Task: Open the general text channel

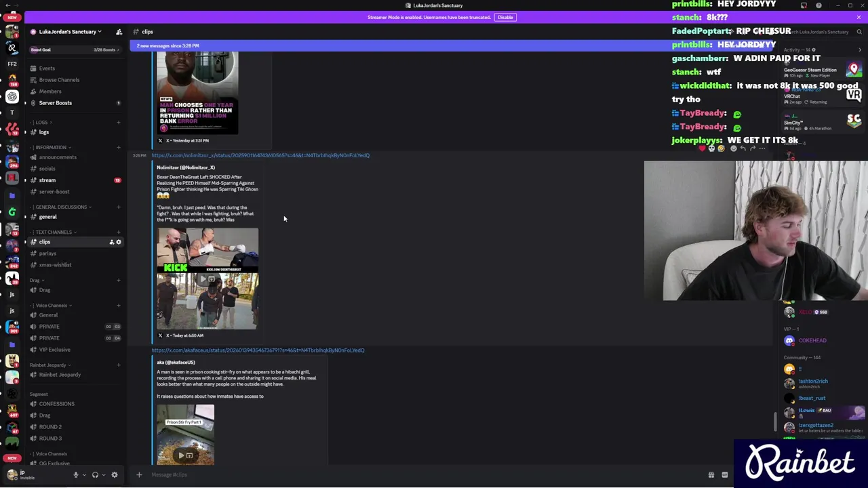Action: pos(76,217)
